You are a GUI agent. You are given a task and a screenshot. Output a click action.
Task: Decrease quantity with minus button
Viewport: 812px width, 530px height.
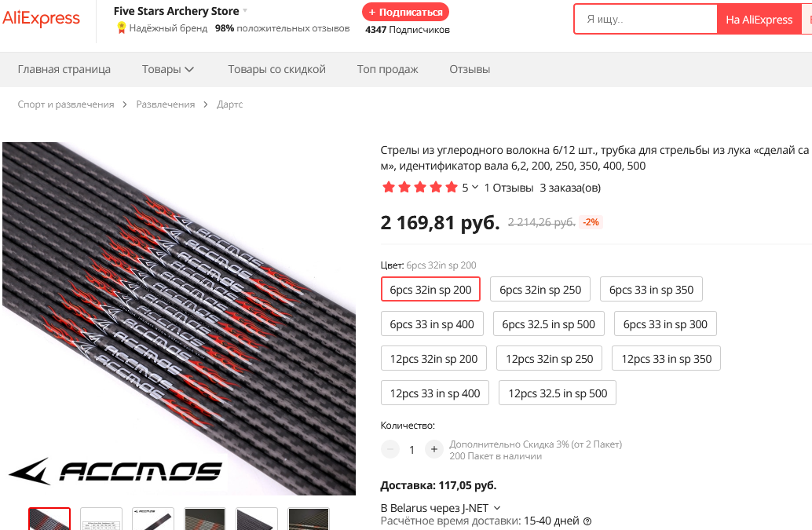coord(390,449)
